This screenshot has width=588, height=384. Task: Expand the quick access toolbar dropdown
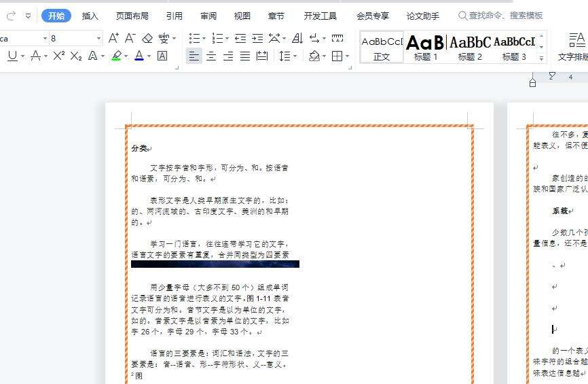click(28, 16)
